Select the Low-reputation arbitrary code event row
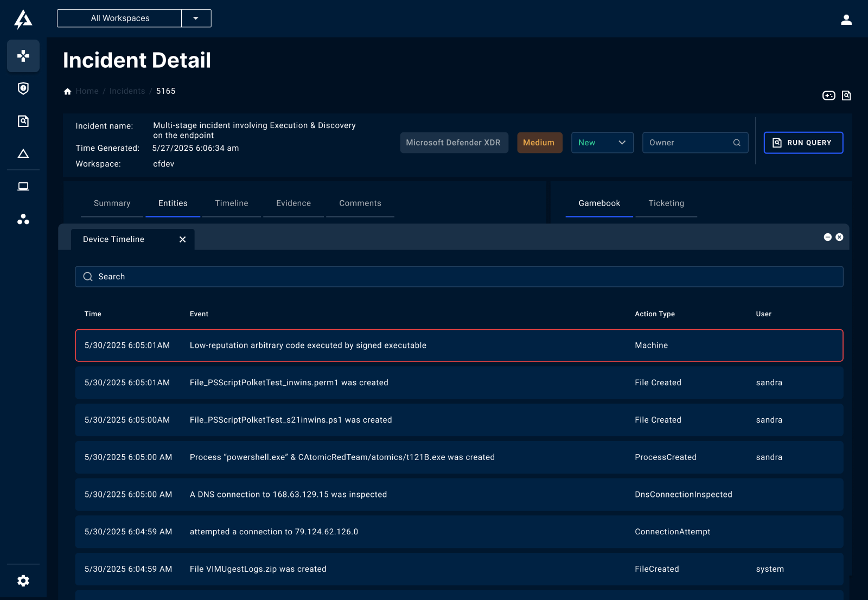868x600 pixels. 458,346
